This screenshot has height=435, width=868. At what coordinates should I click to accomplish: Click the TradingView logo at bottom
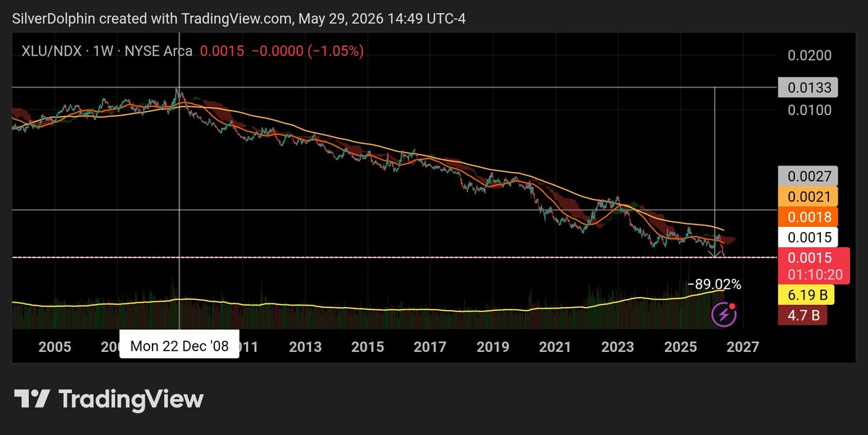[x=109, y=399]
